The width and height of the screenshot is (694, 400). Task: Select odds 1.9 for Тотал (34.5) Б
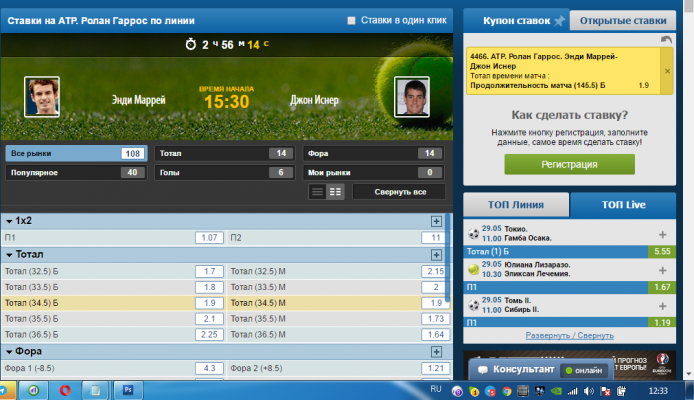(209, 303)
